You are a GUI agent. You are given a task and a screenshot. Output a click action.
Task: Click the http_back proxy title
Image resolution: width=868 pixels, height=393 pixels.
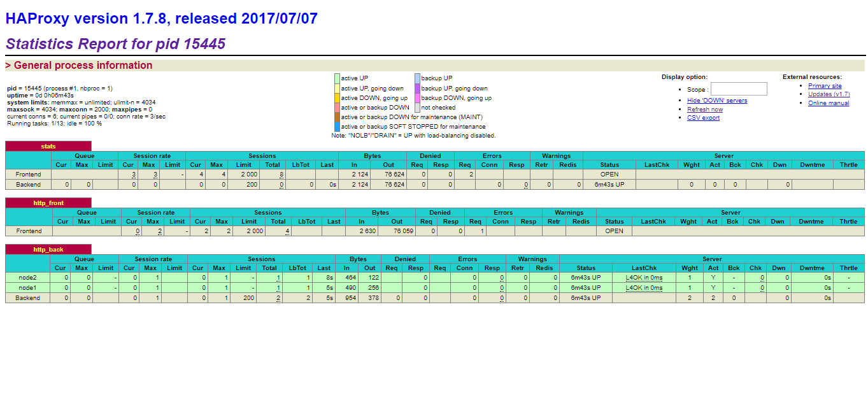48,250
